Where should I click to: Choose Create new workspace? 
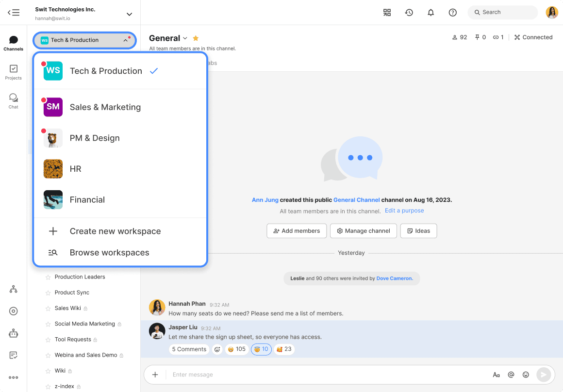tap(120, 231)
